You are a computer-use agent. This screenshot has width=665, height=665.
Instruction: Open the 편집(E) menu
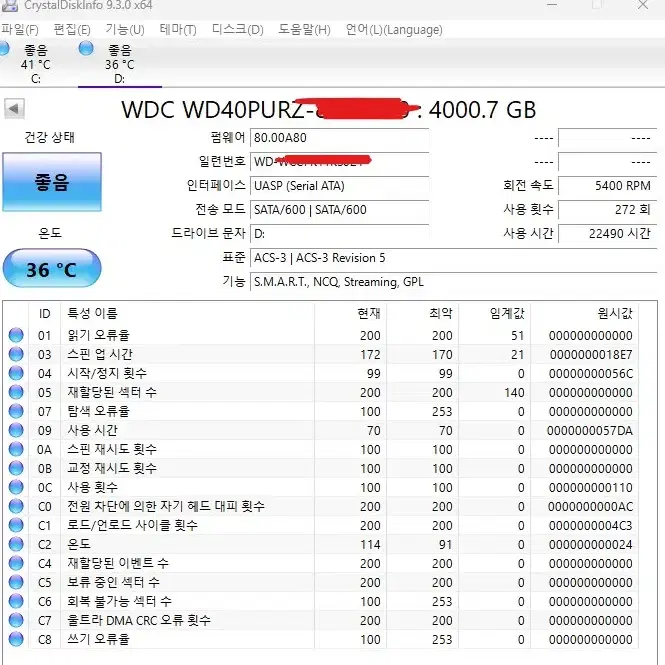[x=72, y=30]
